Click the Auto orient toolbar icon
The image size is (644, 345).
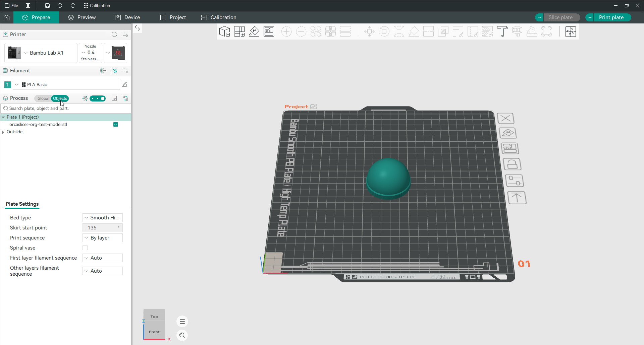click(254, 31)
